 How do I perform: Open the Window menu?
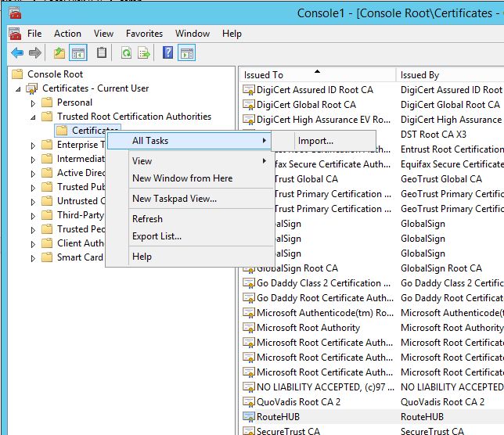point(193,34)
